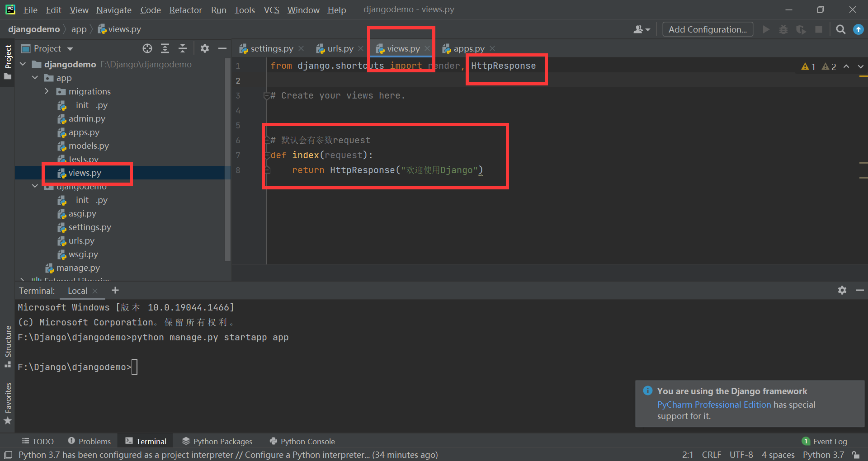Open Terminal settings gear icon
This screenshot has height=461, width=868.
coord(842,290)
